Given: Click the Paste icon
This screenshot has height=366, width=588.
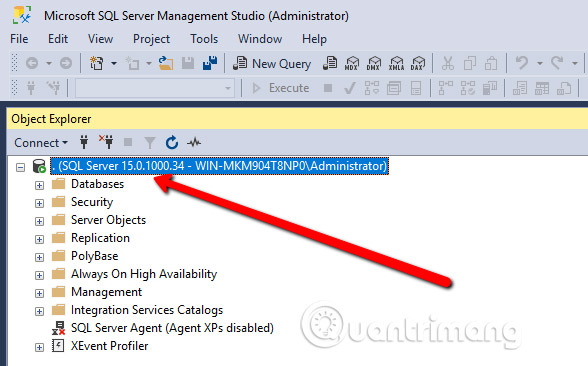Looking at the screenshot, I should (491, 63).
